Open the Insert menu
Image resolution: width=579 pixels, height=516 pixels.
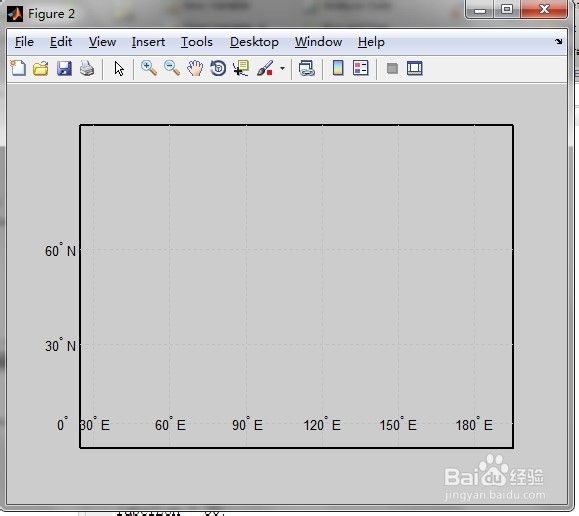[x=148, y=42]
